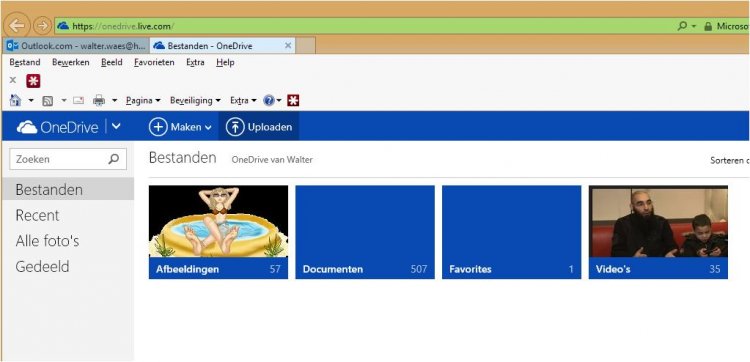
Task: Open the Video's folder thumbnail
Action: tap(658, 232)
